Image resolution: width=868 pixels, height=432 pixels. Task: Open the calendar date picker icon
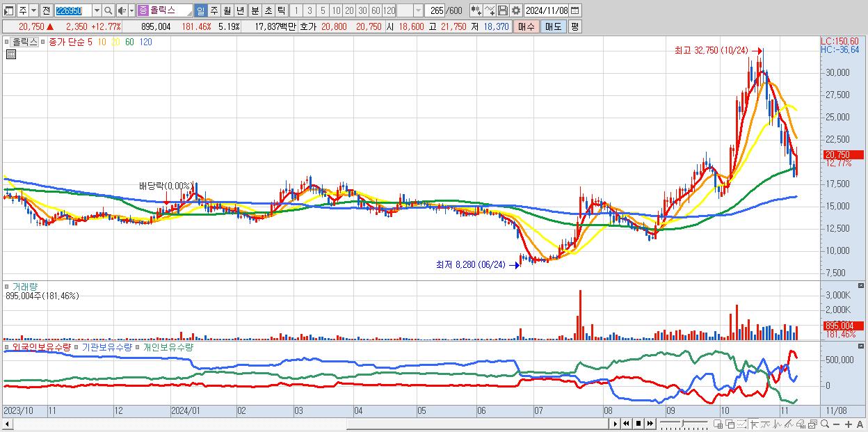tap(577, 10)
